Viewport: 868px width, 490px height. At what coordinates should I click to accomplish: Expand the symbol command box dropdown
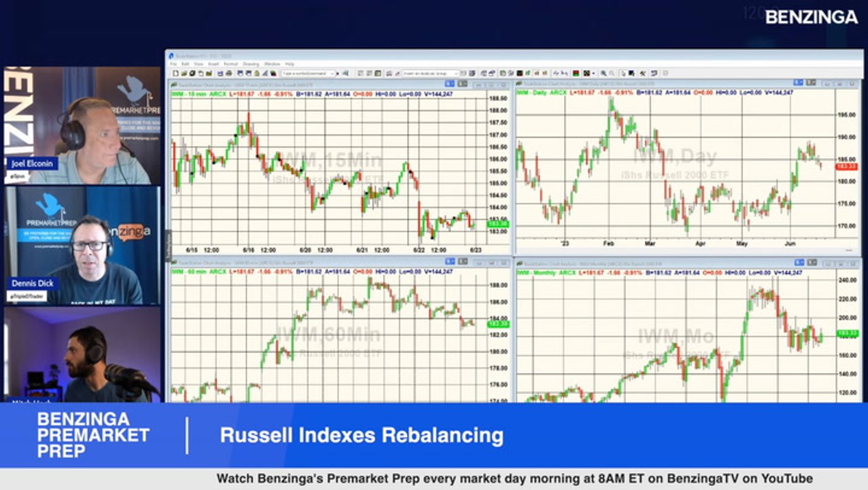[x=333, y=73]
